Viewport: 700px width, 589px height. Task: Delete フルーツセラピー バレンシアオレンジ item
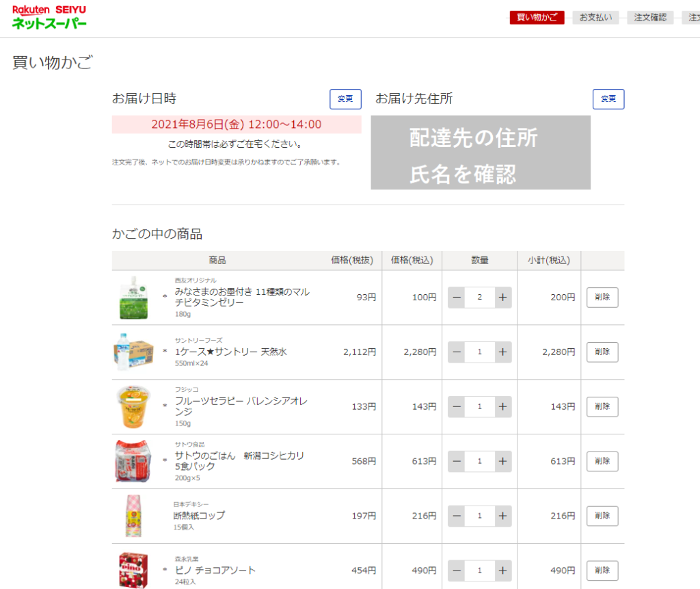click(602, 406)
